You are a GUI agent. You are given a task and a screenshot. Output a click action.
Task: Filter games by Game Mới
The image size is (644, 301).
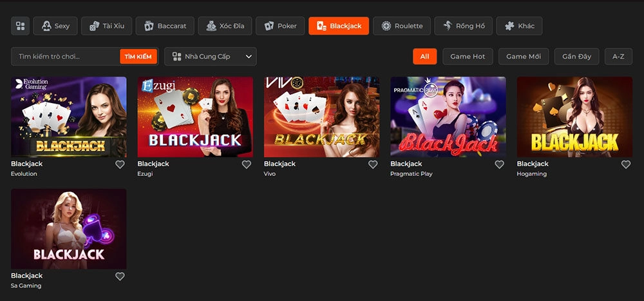523,57
